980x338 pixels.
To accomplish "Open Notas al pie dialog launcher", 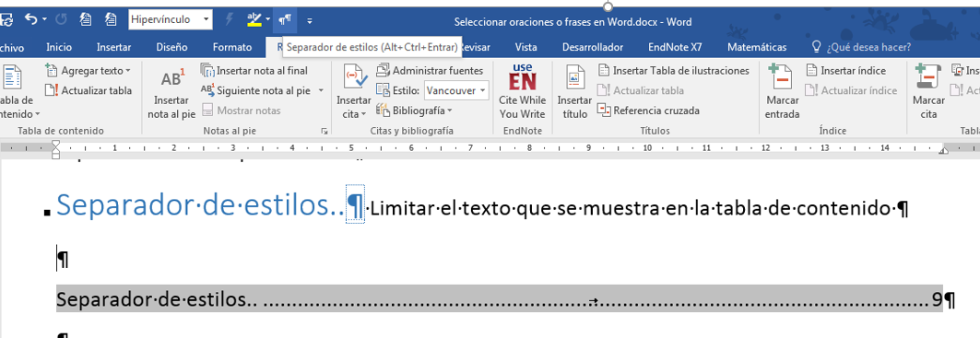I will [324, 131].
